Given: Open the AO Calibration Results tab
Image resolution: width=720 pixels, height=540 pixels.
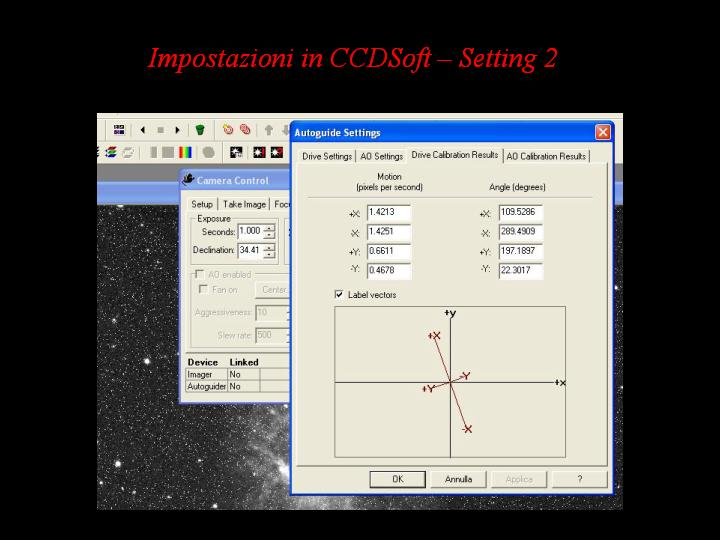Looking at the screenshot, I should click(x=546, y=157).
